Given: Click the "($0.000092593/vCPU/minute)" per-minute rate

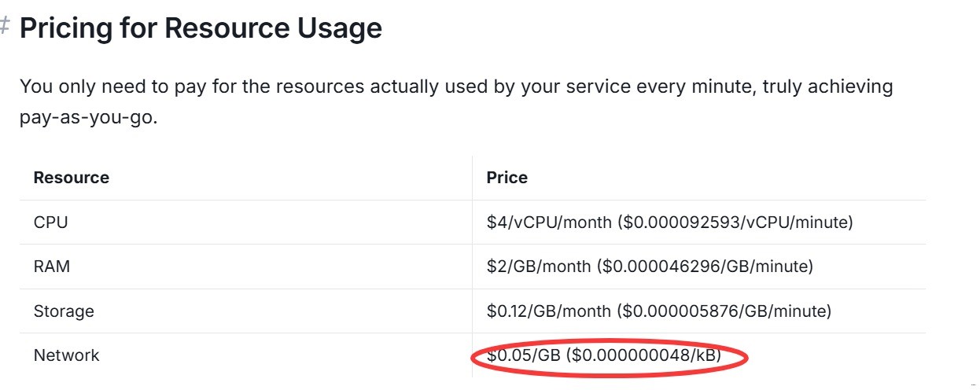Looking at the screenshot, I should (x=735, y=223).
